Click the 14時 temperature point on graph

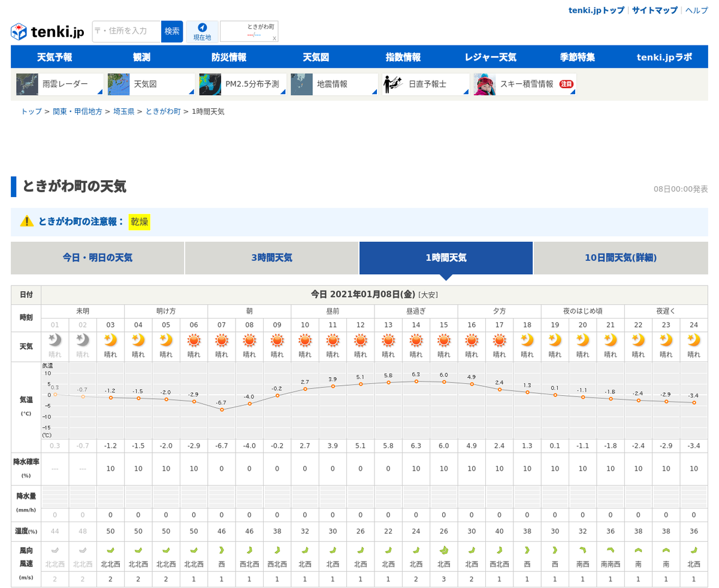pos(416,381)
